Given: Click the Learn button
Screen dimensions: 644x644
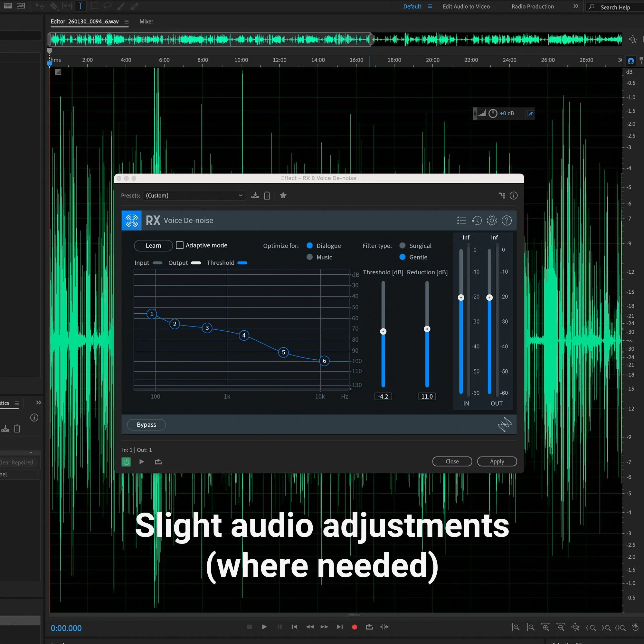Looking at the screenshot, I should coord(153,245).
